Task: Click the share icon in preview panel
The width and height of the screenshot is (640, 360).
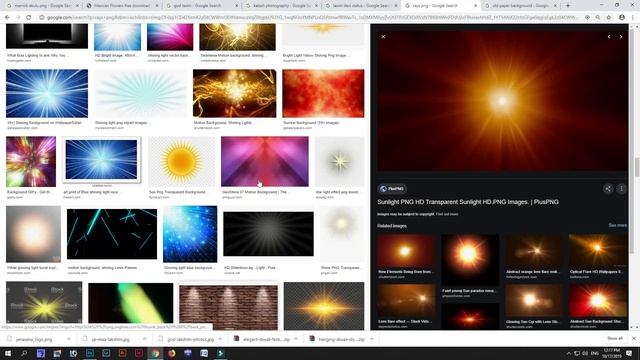Action: click(608, 189)
